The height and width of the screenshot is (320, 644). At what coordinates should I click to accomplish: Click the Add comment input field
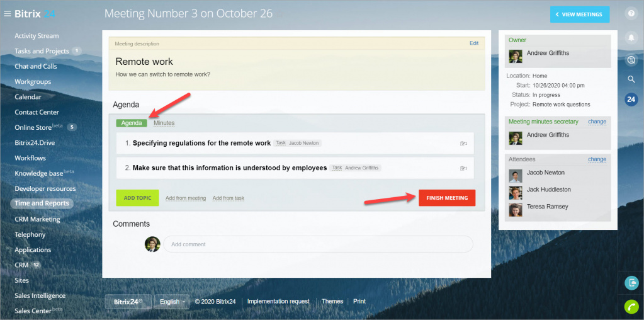click(318, 244)
